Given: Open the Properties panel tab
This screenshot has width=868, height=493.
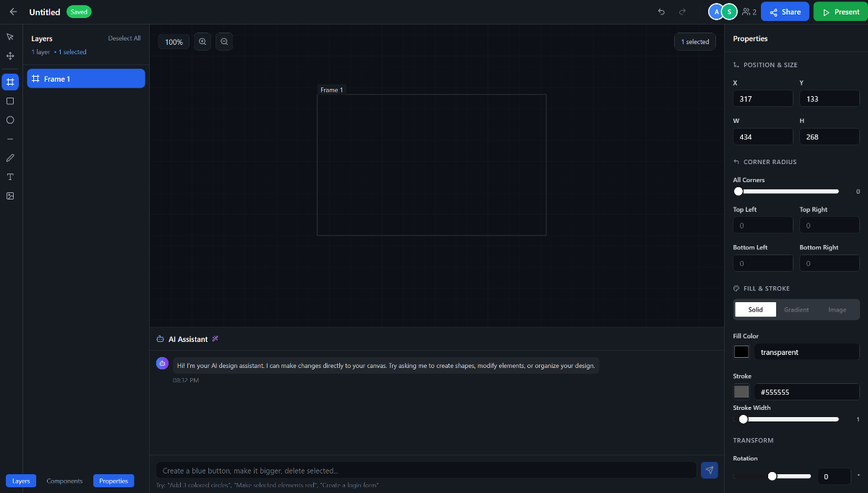Looking at the screenshot, I should 114,480.
